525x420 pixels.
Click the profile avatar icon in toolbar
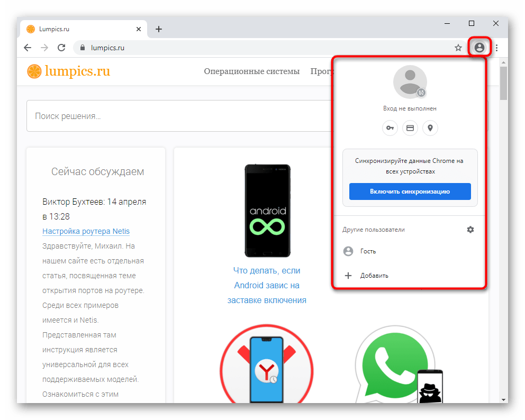(x=479, y=48)
